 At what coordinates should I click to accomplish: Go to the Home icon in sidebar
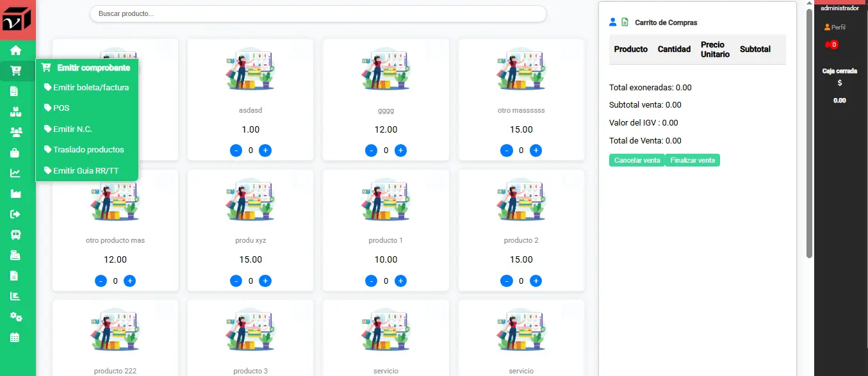tap(16, 50)
